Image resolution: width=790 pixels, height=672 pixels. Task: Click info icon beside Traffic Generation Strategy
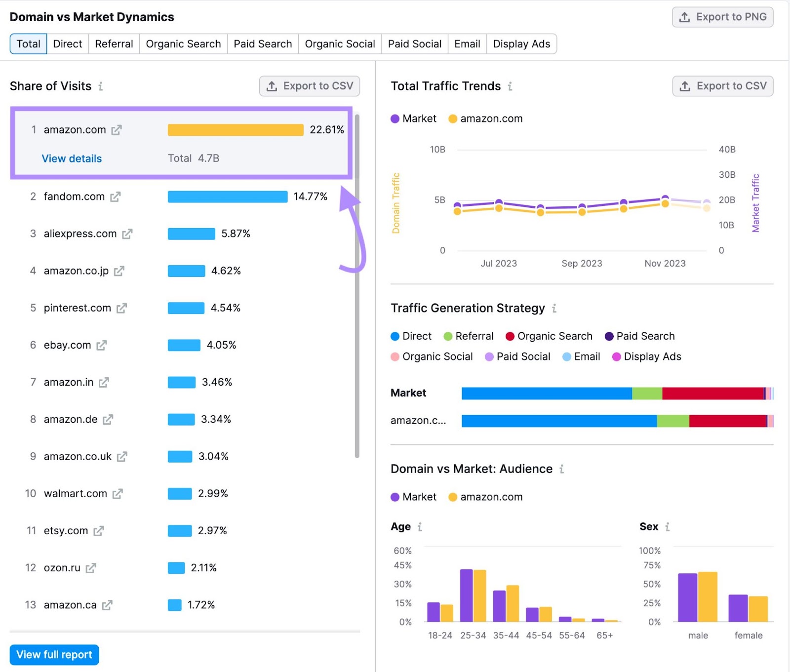554,309
